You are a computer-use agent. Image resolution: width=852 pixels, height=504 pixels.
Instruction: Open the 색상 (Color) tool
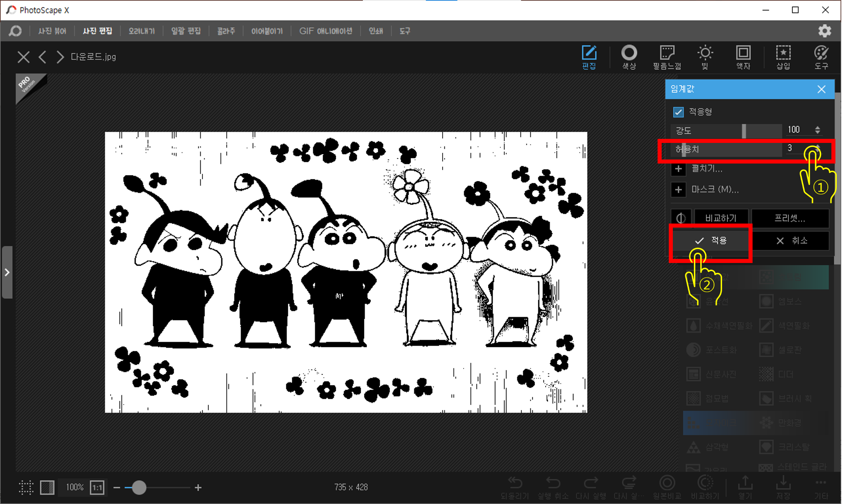tap(629, 57)
